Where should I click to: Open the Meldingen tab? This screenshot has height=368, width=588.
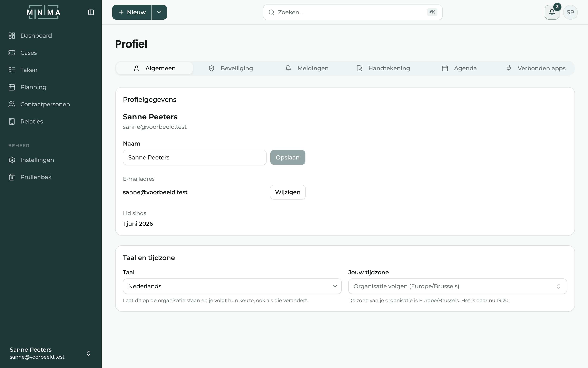[x=307, y=68]
